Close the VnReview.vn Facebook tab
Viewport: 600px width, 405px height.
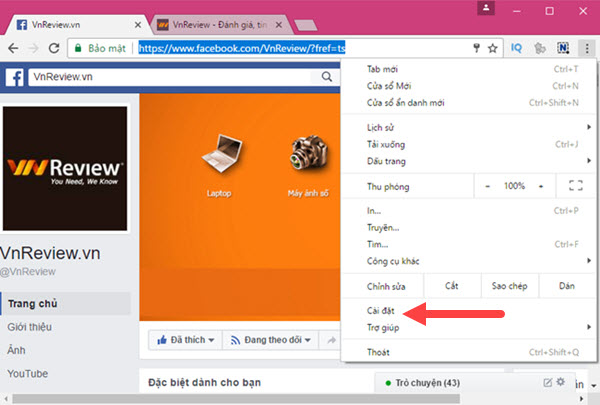click(x=138, y=25)
